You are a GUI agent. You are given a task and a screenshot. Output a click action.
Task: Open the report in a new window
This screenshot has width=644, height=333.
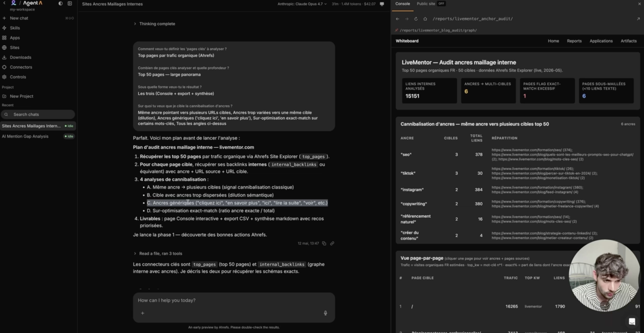tap(638, 19)
